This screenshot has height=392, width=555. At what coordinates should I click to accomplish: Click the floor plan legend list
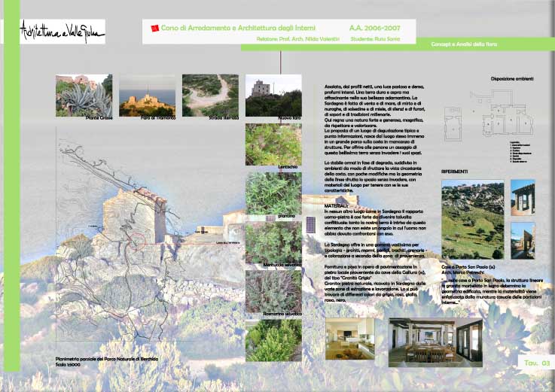[520, 152]
